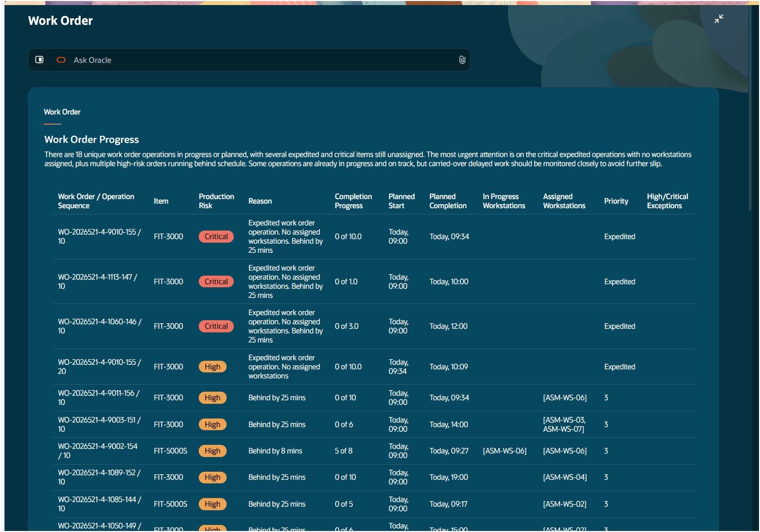Click FIT-5000S item for WO-2026521-4-1085-144
760x532 pixels.
click(x=170, y=504)
